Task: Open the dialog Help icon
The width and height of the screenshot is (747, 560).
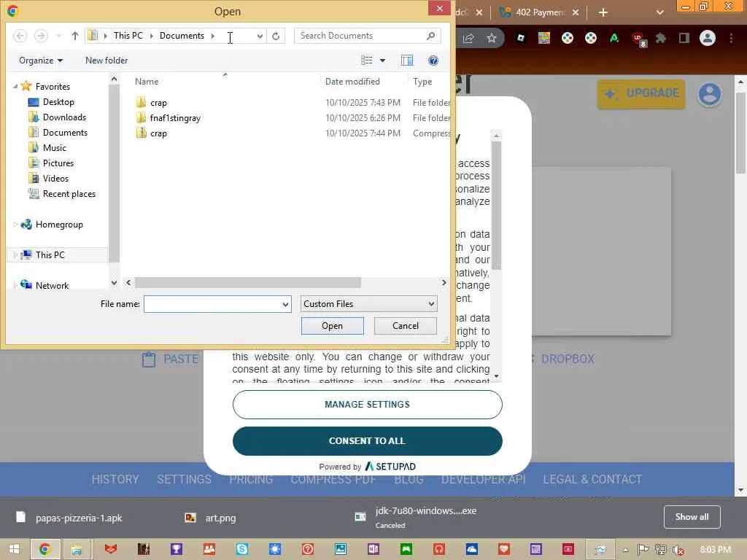Action: click(433, 61)
